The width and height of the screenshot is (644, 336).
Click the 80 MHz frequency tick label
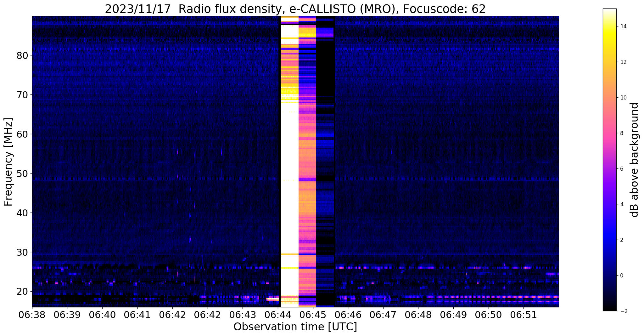point(22,55)
